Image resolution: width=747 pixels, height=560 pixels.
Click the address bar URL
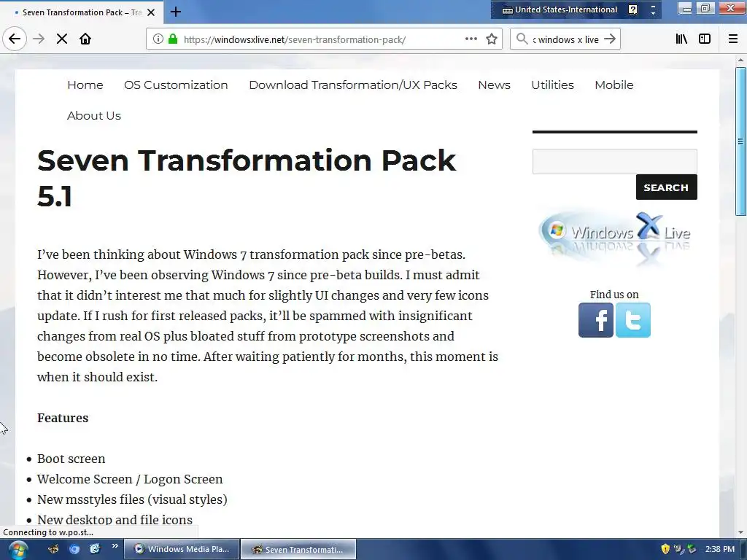pos(295,39)
